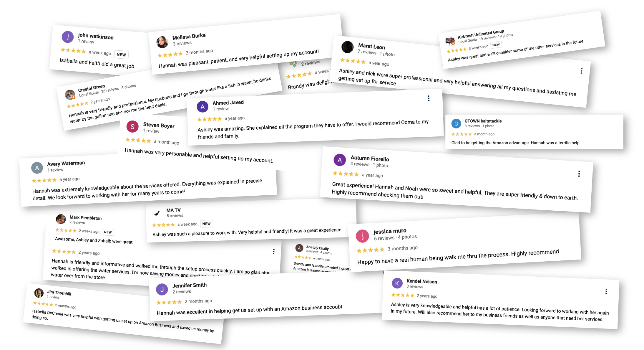Click Avery Waterman's gray 'A' avatar
644x350 pixels.
click(x=37, y=168)
